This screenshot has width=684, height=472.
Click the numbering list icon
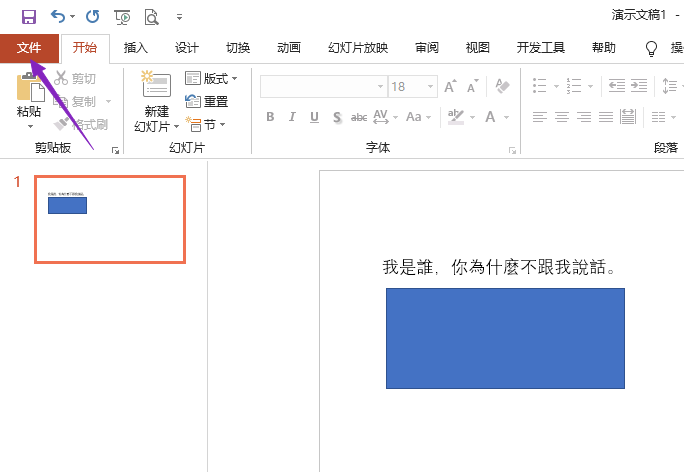pyautogui.click(x=574, y=86)
